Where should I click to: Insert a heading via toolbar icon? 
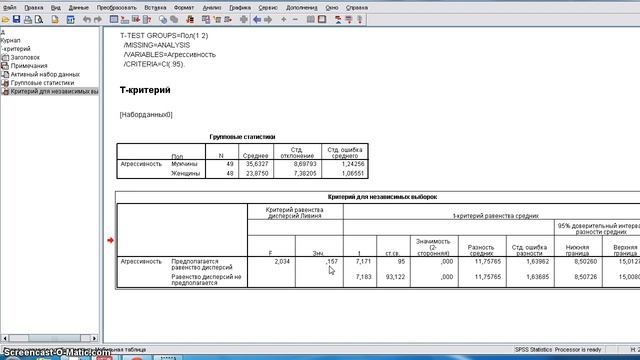pyautogui.click(x=338, y=20)
